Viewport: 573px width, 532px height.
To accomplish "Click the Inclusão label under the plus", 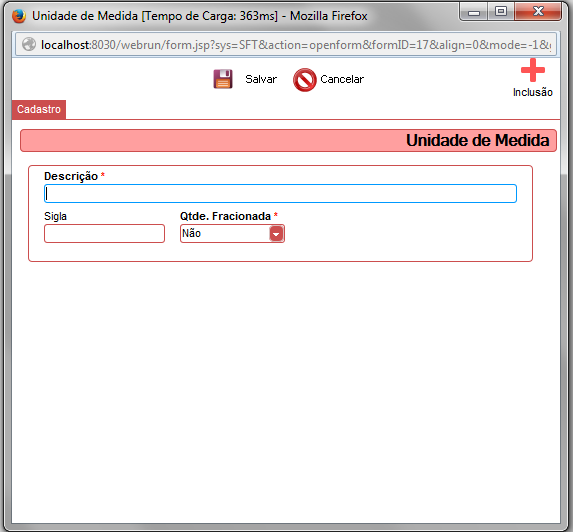I will pos(533,92).
